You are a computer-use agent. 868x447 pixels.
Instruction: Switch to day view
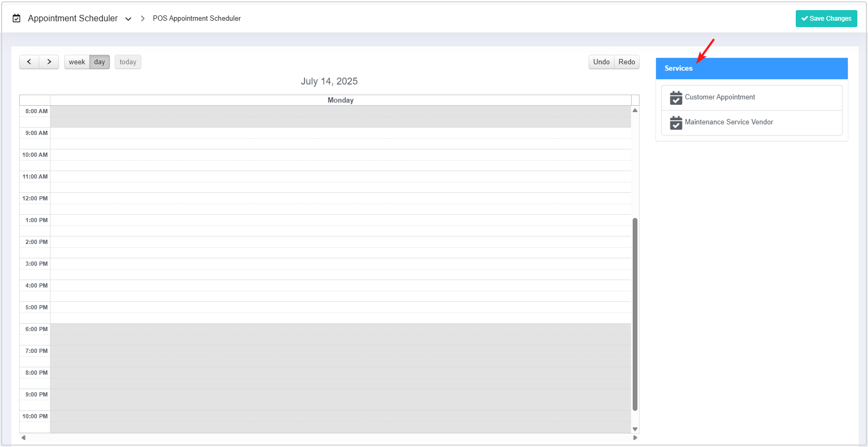[x=99, y=62]
